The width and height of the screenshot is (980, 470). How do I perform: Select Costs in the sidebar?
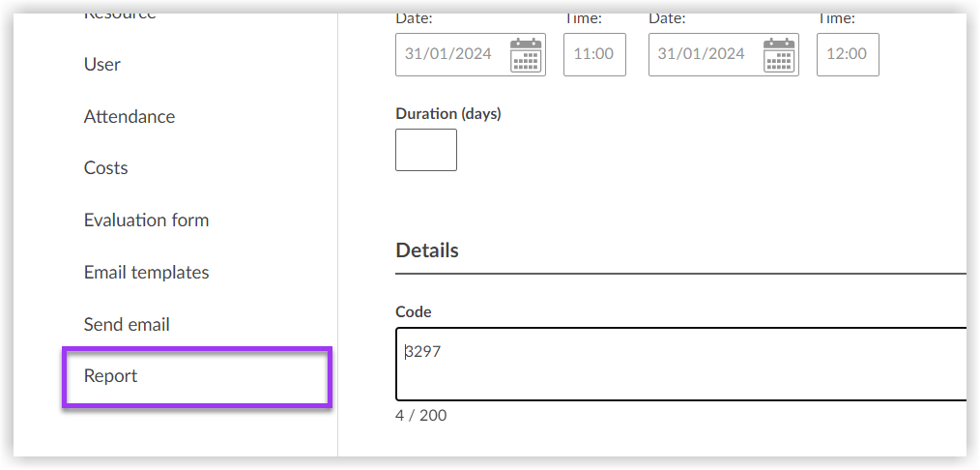[105, 168]
